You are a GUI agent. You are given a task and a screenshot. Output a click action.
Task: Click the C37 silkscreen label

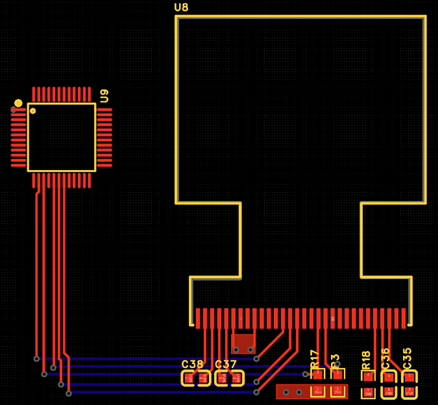(226, 364)
